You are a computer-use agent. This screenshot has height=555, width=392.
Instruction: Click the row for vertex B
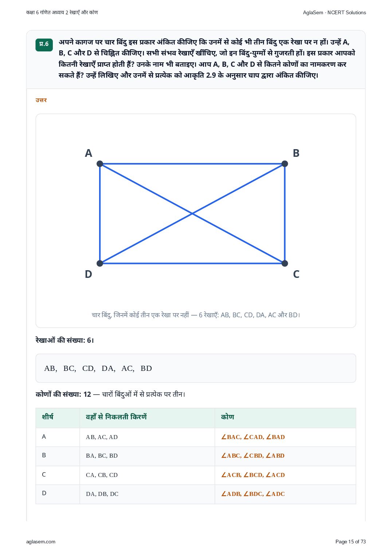[196, 456]
